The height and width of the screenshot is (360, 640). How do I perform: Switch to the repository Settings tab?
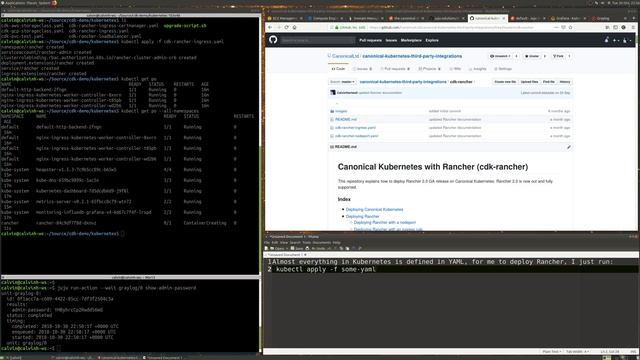(x=502, y=69)
